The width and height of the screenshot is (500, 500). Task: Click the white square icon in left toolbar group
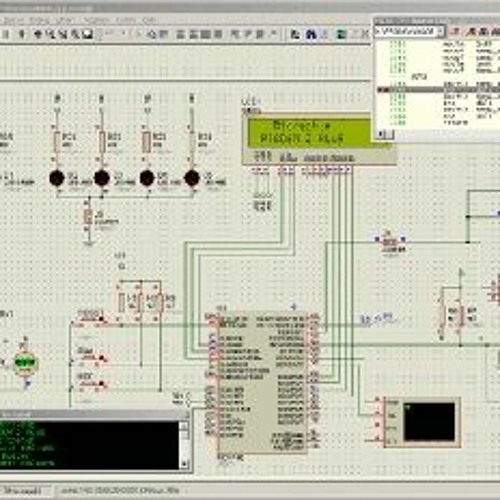coord(88,34)
